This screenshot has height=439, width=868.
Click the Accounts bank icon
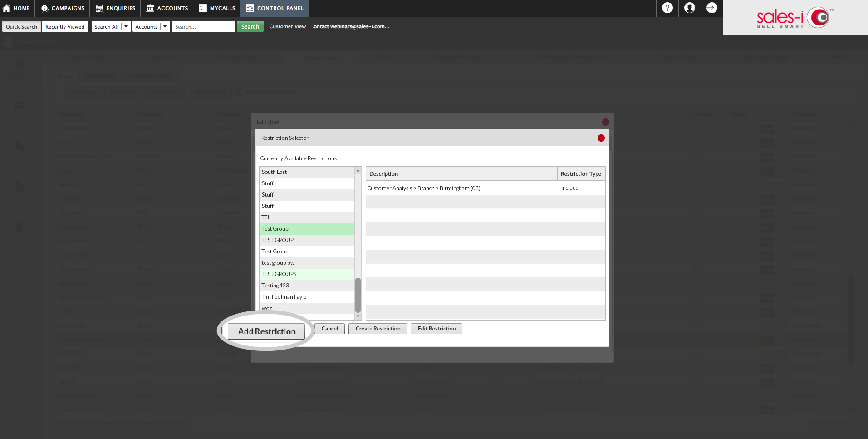(150, 8)
